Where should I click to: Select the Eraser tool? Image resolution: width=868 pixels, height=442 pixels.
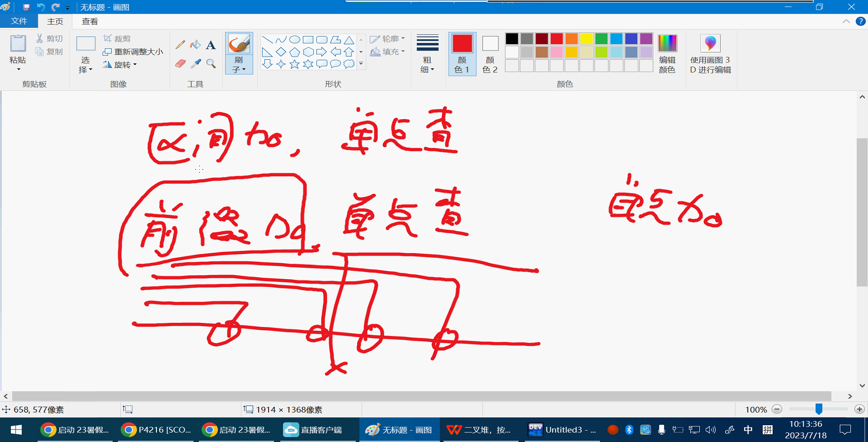pos(181,63)
